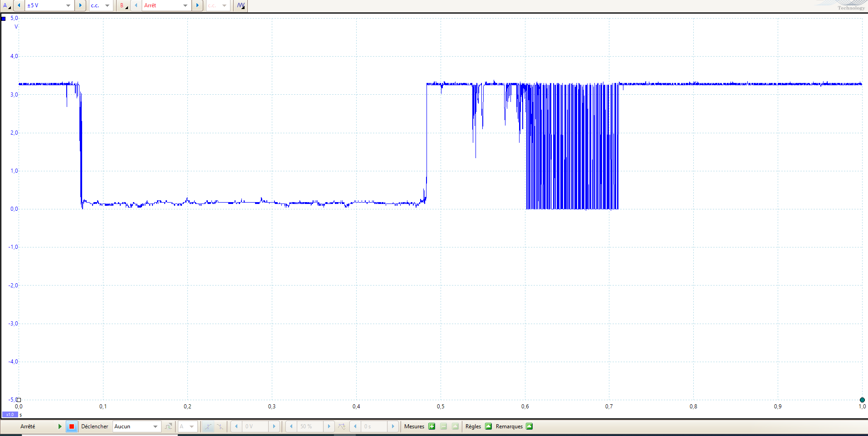The height and width of the screenshot is (436, 868).
Task: Toggle the rising edge trigger button
Action: pyautogui.click(x=208, y=426)
